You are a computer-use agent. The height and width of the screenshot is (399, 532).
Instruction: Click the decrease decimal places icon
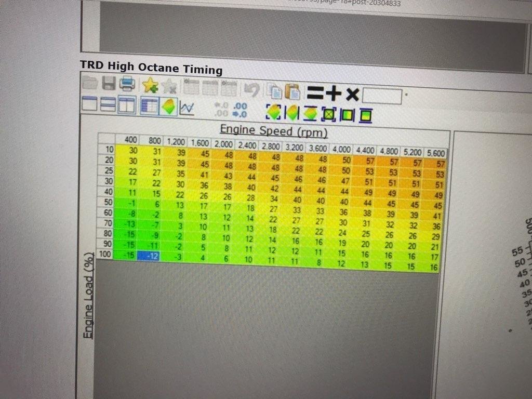tap(221, 110)
